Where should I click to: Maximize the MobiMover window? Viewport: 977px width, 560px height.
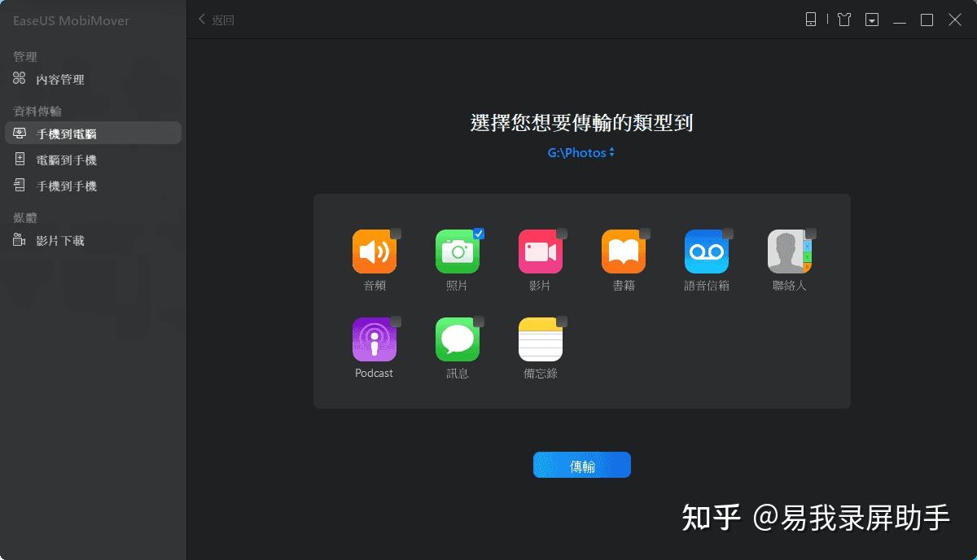coord(927,20)
